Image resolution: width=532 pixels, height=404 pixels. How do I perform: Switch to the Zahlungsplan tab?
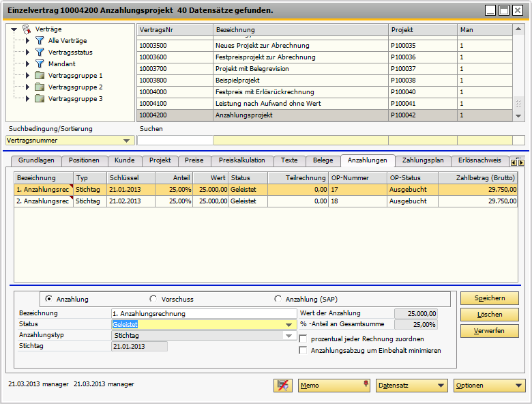pos(422,160)
